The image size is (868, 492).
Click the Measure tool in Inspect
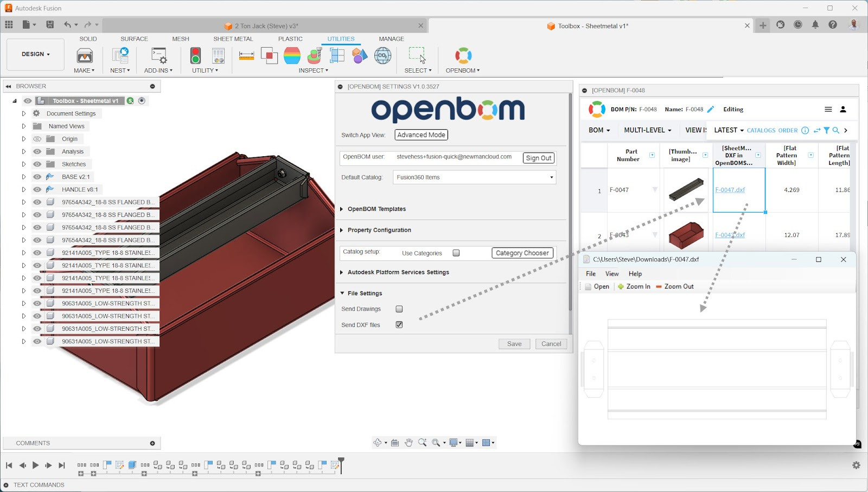[x=246, y=56]
